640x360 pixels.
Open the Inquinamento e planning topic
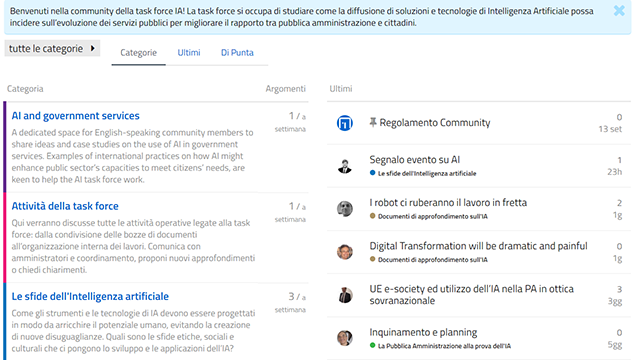423,332
